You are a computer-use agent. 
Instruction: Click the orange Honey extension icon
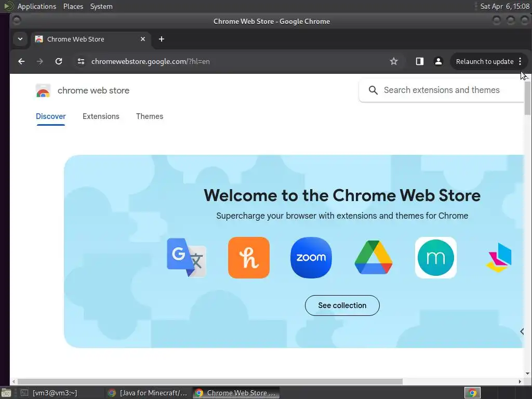click(x=249, y=258)
